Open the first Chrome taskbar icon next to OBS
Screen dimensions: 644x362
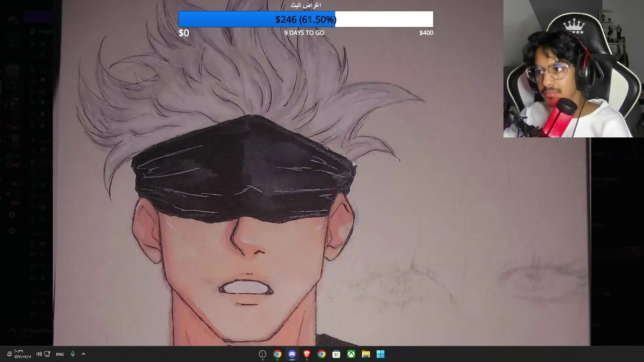click(x=277, y=354)
